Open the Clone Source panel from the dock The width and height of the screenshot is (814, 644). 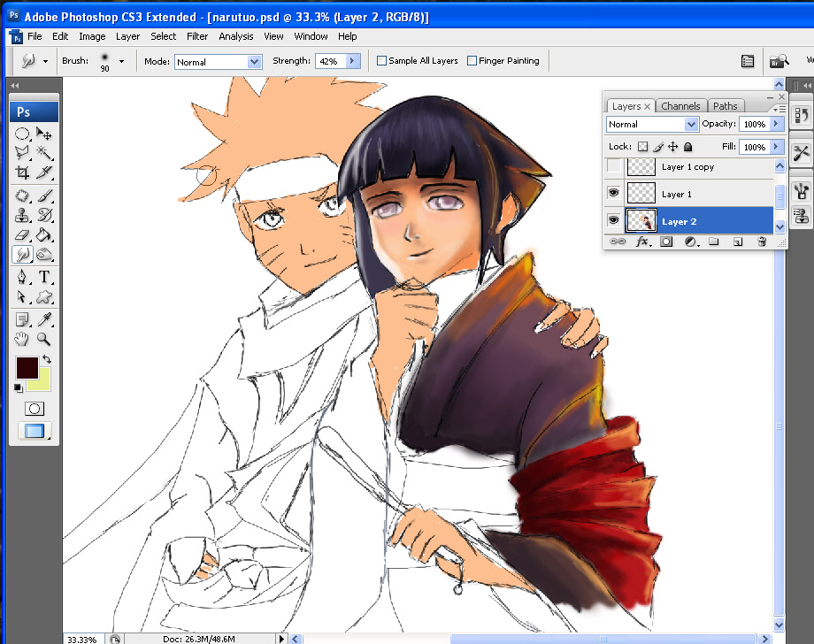pyautogui.click(x=801, y=215)
